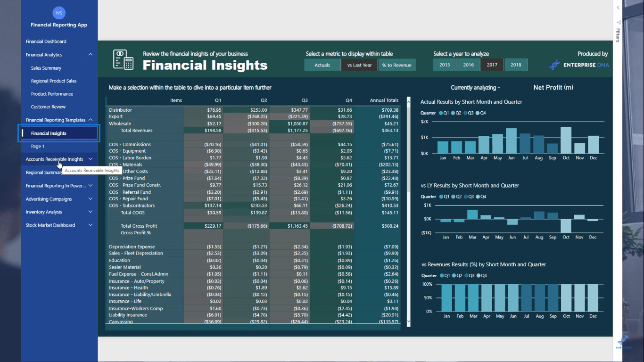Open the Filters pane

click(x=618, y=32)
